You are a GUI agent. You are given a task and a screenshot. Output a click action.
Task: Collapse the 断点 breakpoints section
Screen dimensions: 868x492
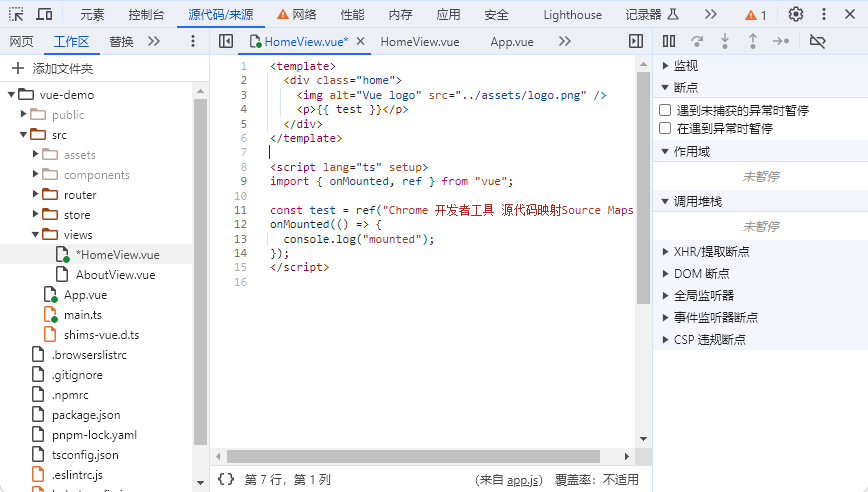(x=665, y=87)
